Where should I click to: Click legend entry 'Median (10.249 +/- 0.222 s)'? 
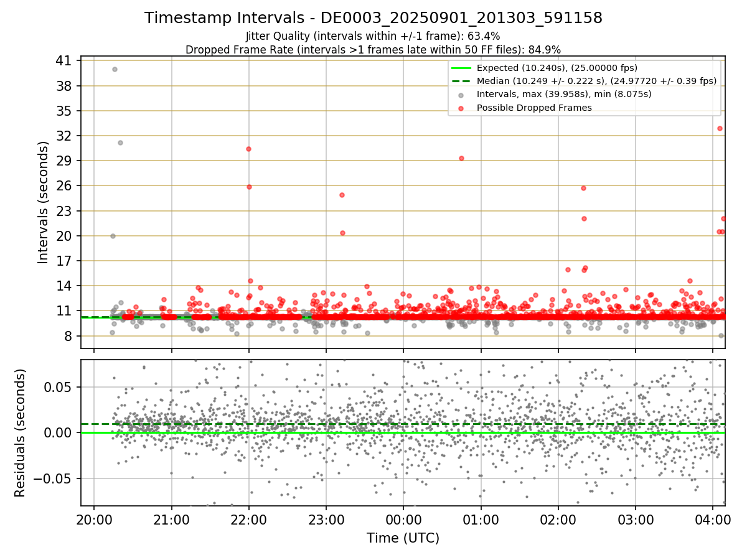596,81
